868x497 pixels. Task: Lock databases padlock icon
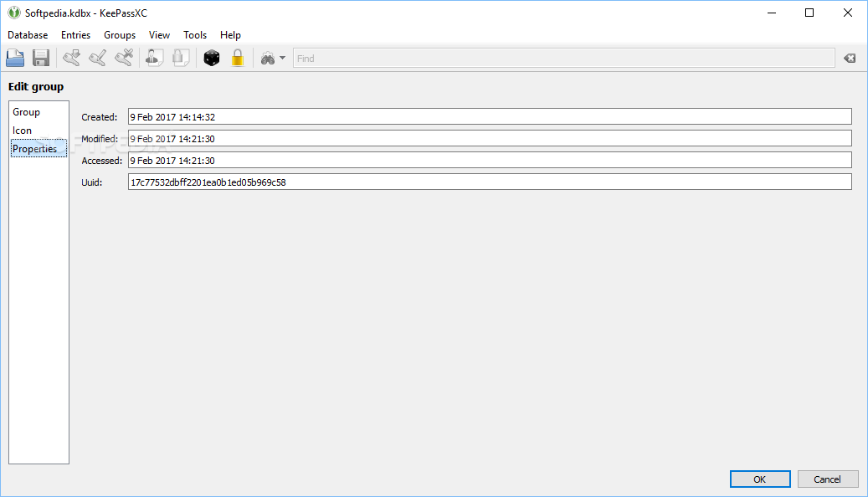click(238, 58)
